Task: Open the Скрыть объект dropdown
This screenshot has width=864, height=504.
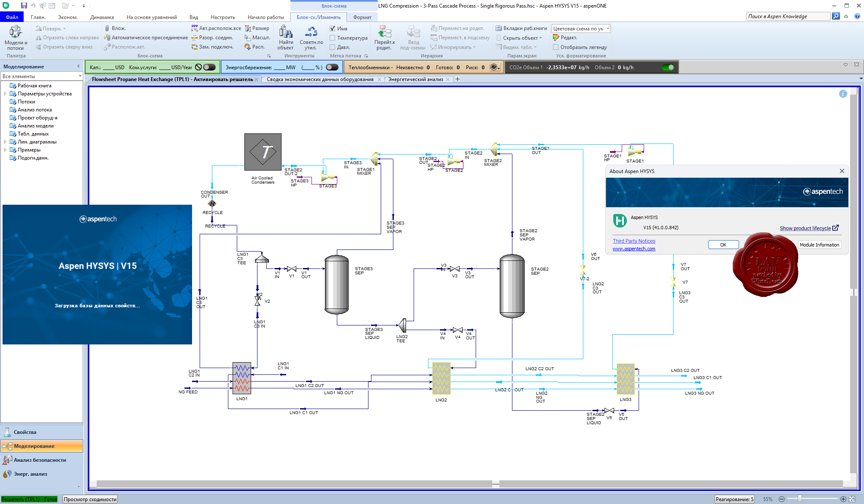Action: click(x=520, y=38)
